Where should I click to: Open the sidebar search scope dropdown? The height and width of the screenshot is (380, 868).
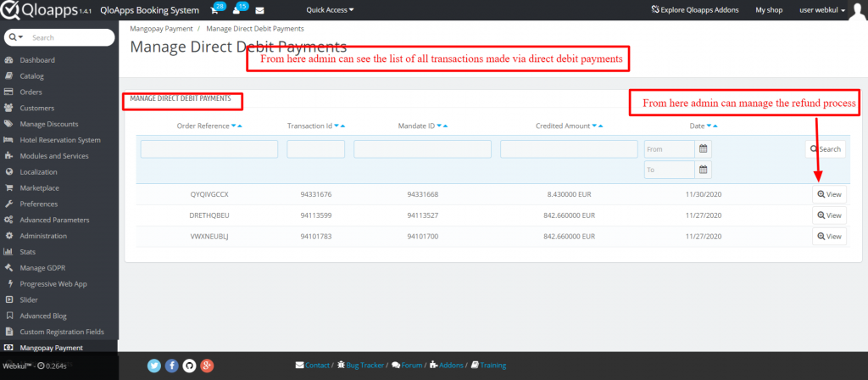pos(17,37)
